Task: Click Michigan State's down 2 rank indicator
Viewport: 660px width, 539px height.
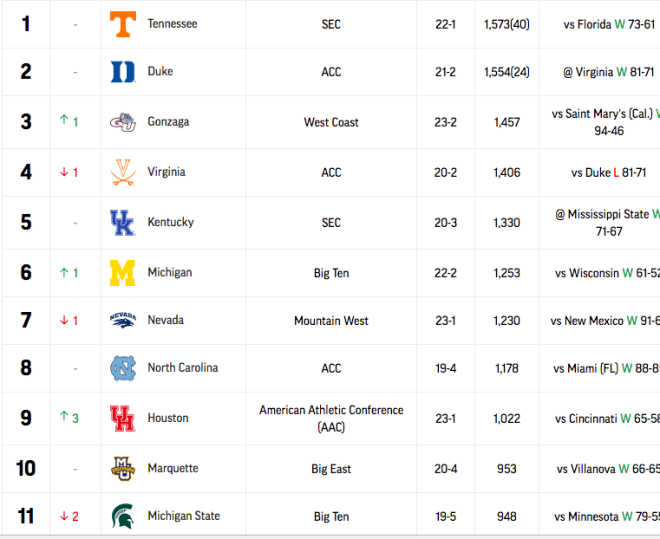Action: pos(69,516)
